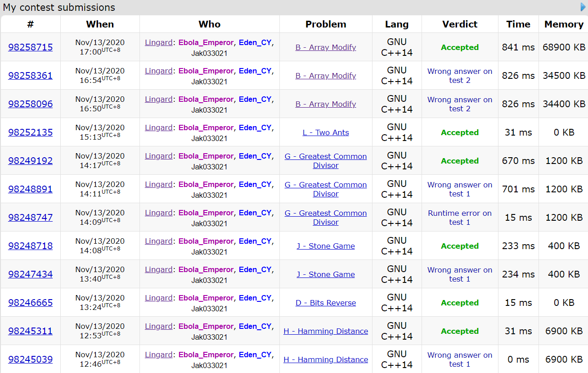View submission 98248891 source
The height and width of the screenshot is (373, 588).
click(30, 189)
